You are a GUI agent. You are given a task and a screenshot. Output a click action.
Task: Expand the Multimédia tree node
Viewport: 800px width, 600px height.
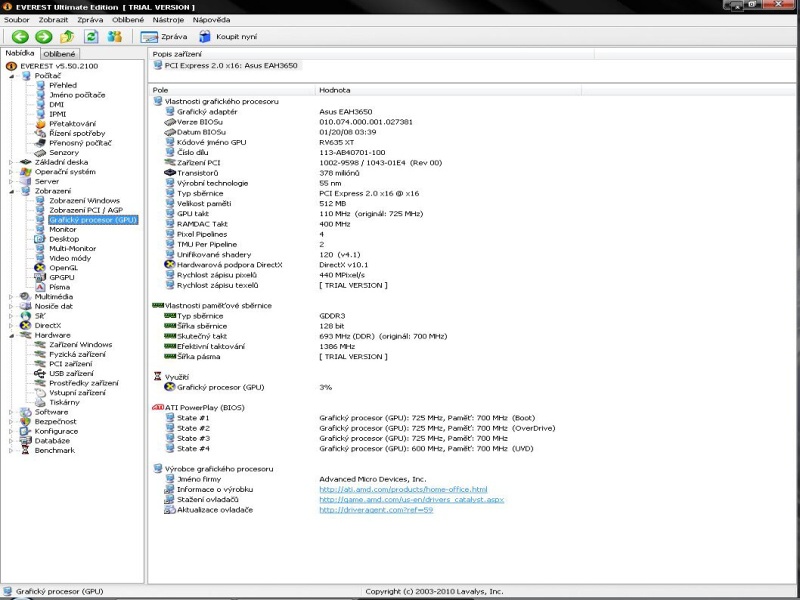coord(11,297)
